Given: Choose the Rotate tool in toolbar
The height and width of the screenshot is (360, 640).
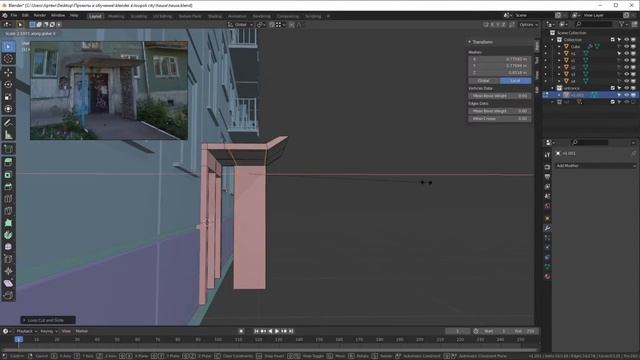Looking at the screenshot, I should tap(8, 84).
